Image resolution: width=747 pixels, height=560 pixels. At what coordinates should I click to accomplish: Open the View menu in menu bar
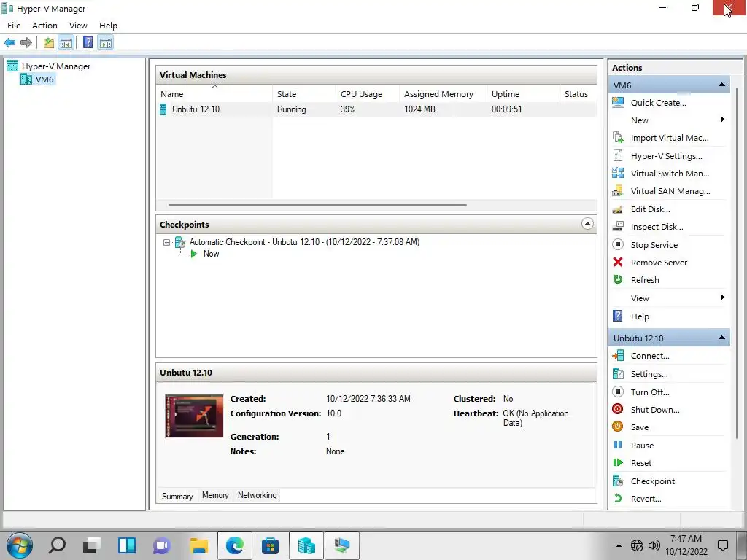tap(78, 26)
